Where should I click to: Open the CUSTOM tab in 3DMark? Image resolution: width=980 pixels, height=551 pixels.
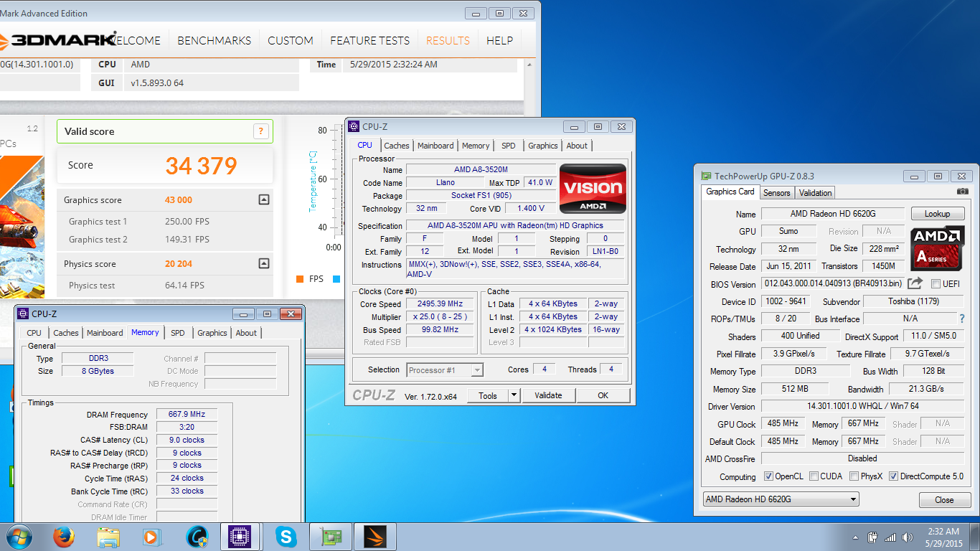[291, 41]
